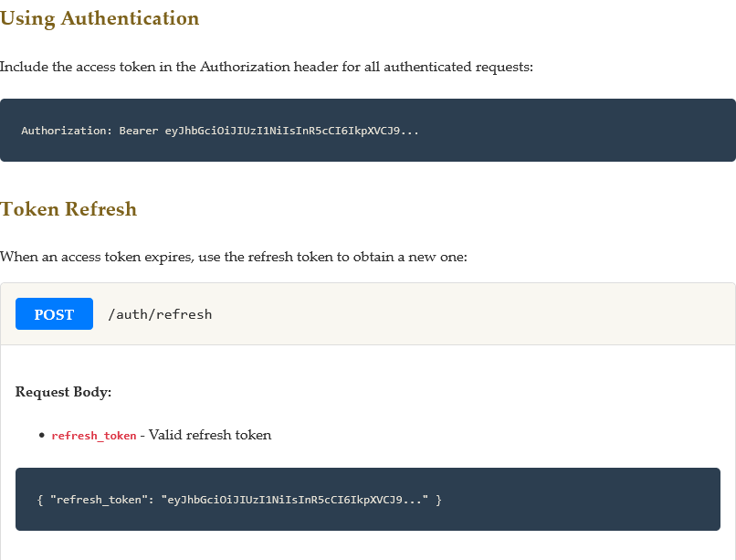Click the Token Refresh heading

point(68,209)
